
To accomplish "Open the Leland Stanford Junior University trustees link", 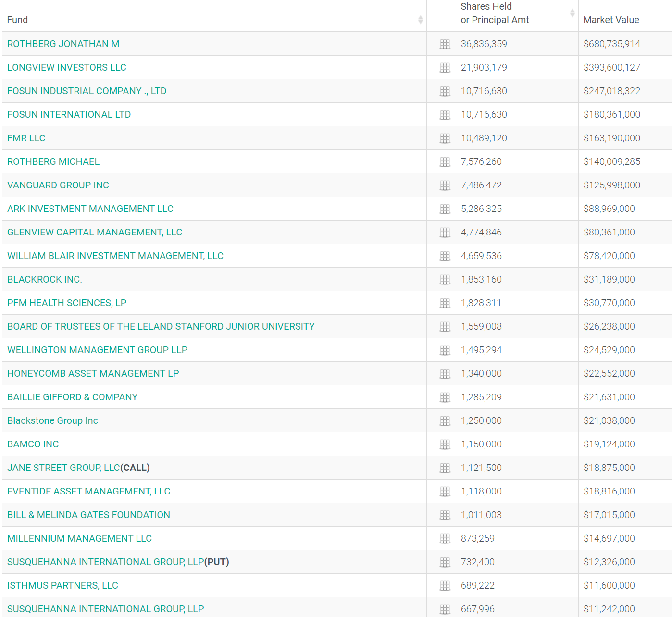I will coord(161,326).
